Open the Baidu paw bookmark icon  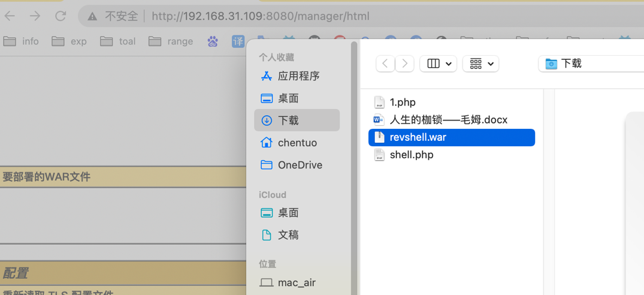(213, 41)
